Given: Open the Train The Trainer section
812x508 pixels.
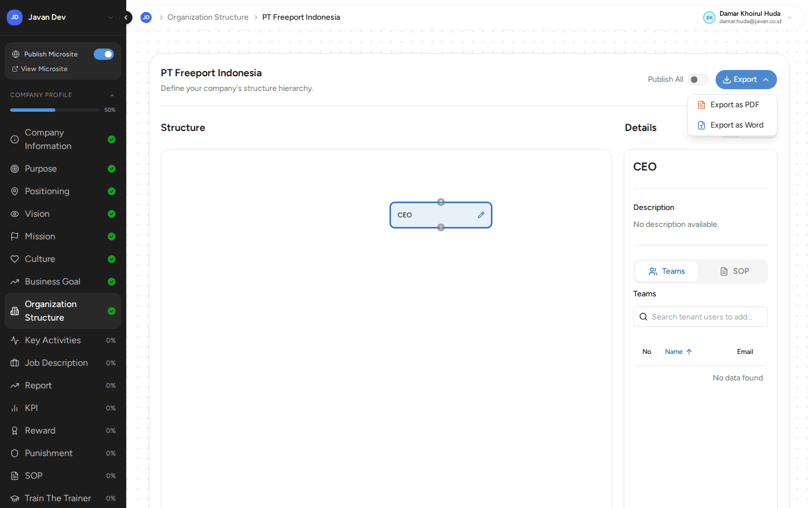Looking at the screenshot, I should [x=63, y=498].
